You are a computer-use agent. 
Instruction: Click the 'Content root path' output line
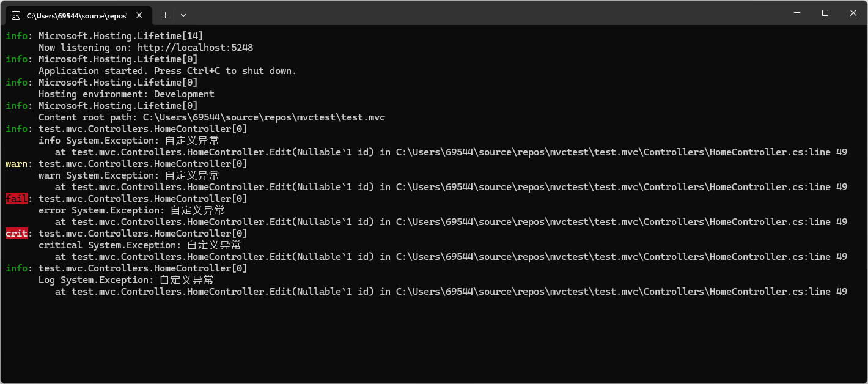click(x=211, y=117)
